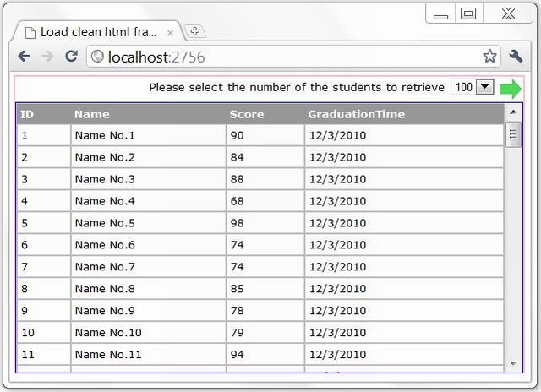
Task: Select the cell 'Name No.11'
Action: pyautogui.click(x=149, y=355)
